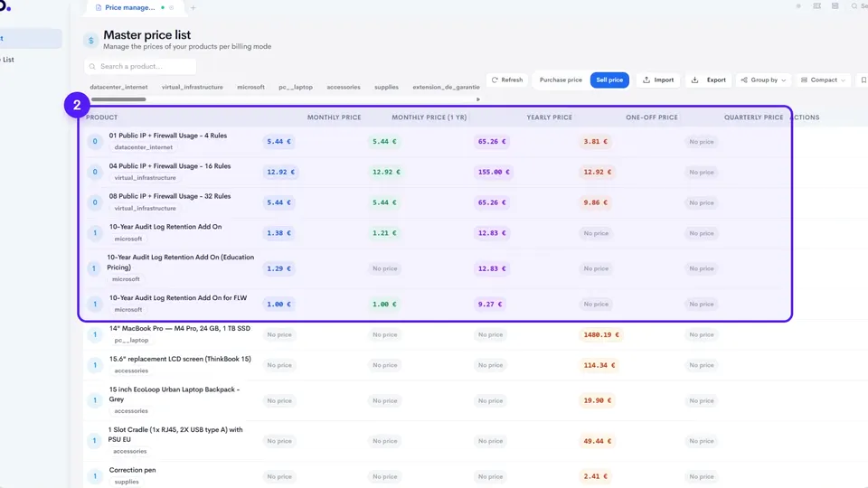The height and width of the screenshot is (488, 868).
Task: Switch to Purchase price mode
Action: tap(561, 80)
